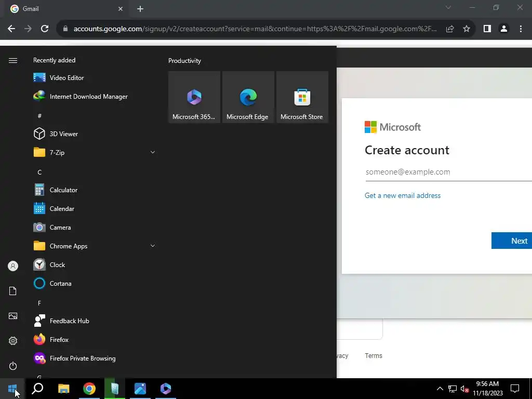Launch Internet Download Manager

pos(95,96)
